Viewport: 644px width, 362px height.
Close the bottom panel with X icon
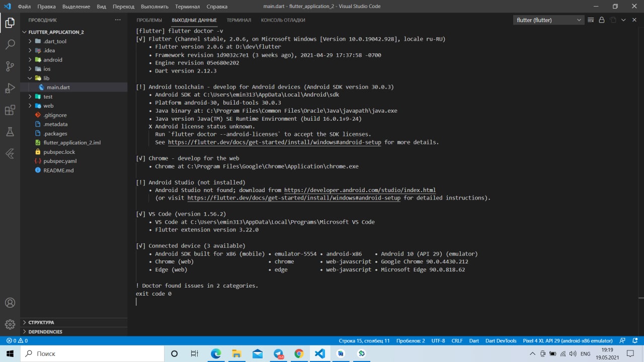pos(634,20)
